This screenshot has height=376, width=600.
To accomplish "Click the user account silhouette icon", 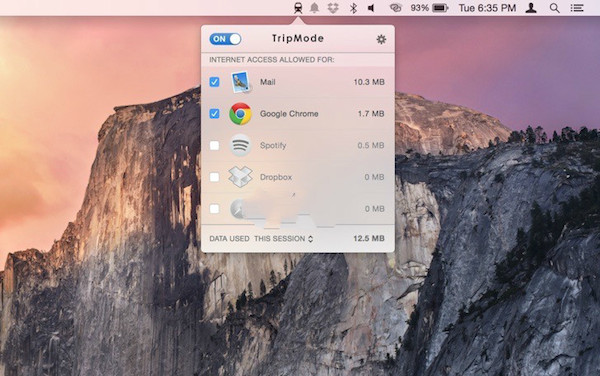I will point(531,8).
